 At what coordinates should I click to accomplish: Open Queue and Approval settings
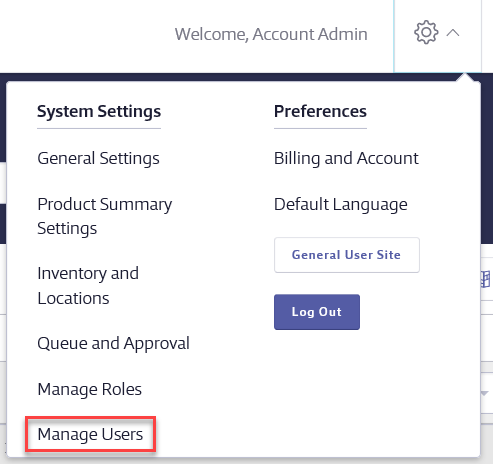pyautogui.click(x=113, y=344)
